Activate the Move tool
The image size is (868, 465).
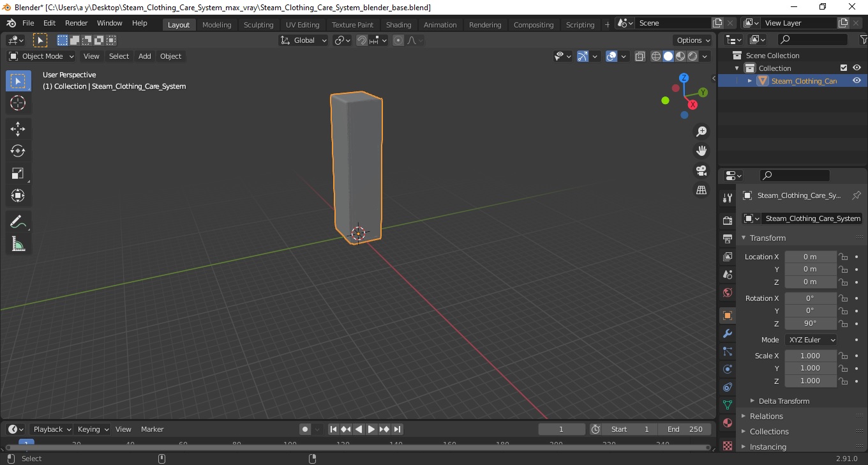(18, 129)
